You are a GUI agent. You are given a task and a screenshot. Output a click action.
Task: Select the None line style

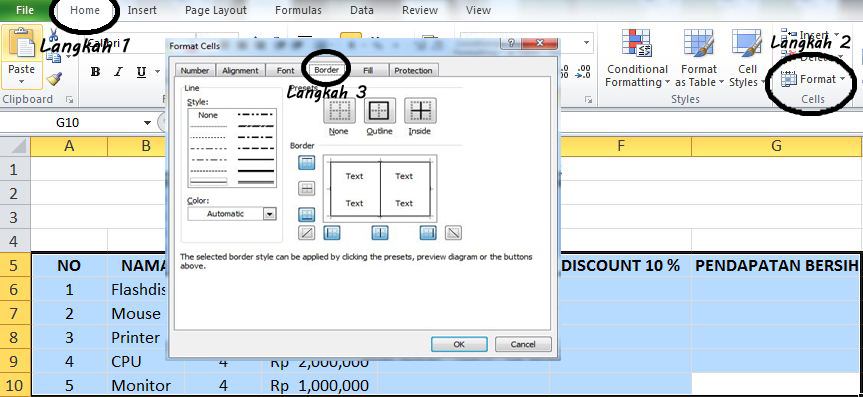208,115
